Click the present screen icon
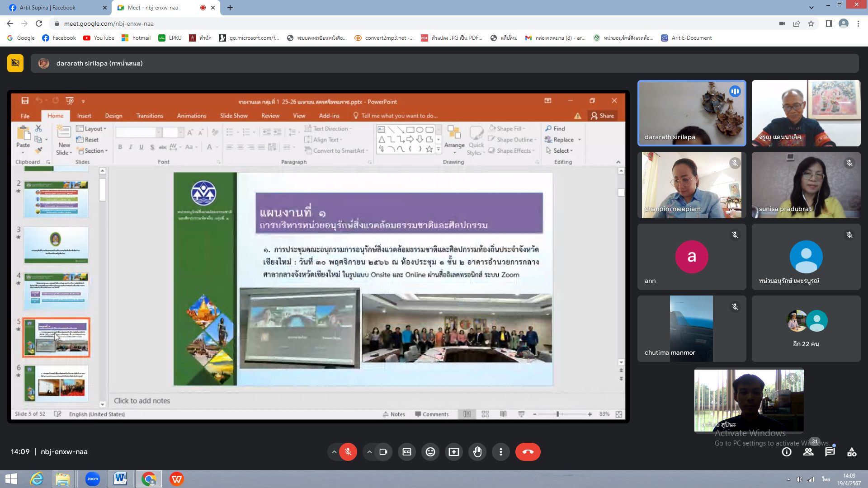 click(454, 452)
